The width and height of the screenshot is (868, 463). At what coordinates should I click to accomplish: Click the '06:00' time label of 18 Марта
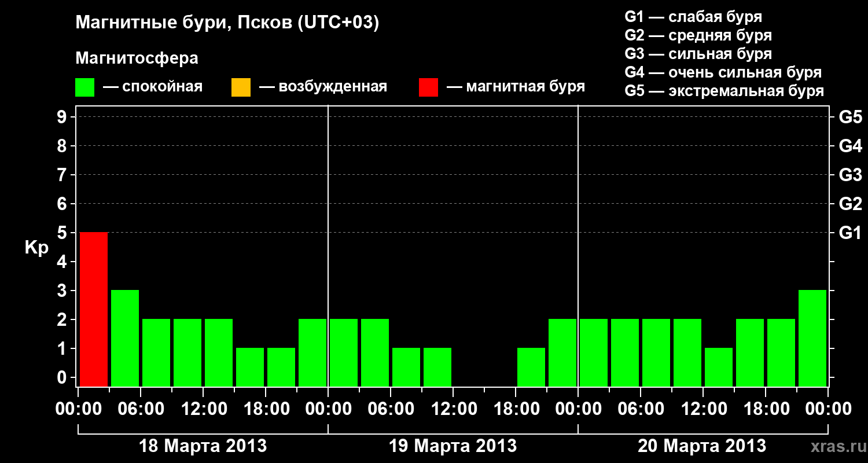pos(140,409)
